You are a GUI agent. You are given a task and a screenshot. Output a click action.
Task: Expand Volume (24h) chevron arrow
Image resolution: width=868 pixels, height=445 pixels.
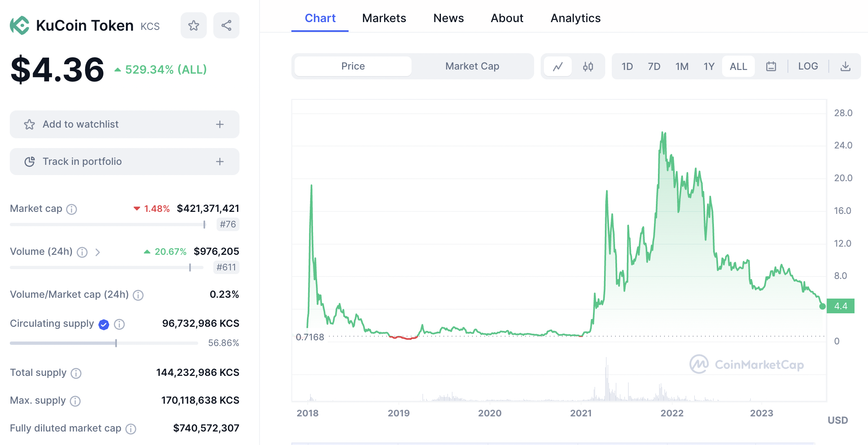[98, 252]
